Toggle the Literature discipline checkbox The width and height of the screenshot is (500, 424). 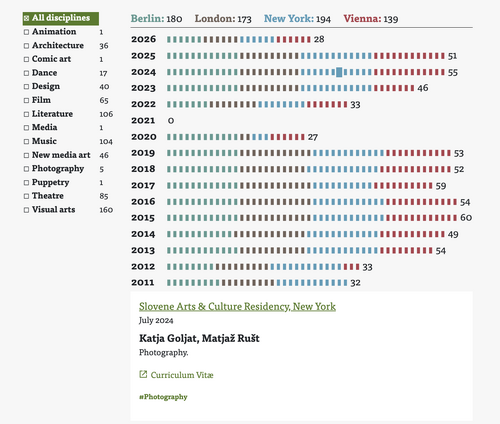tap(26, 114)
